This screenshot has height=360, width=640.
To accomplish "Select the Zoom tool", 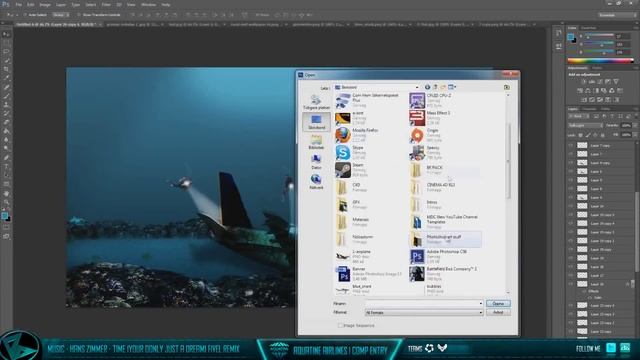I will (x=6, y=202).
